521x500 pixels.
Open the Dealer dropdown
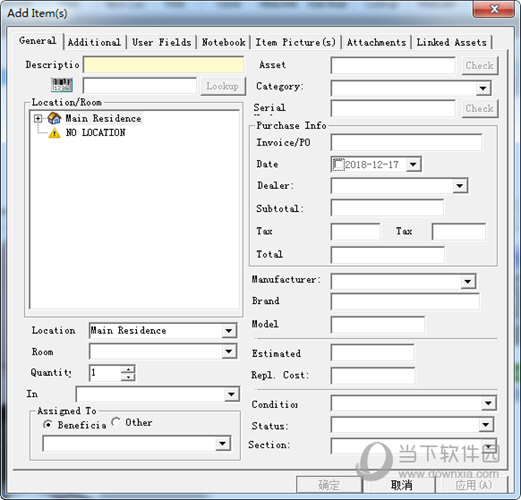[460, 186]
